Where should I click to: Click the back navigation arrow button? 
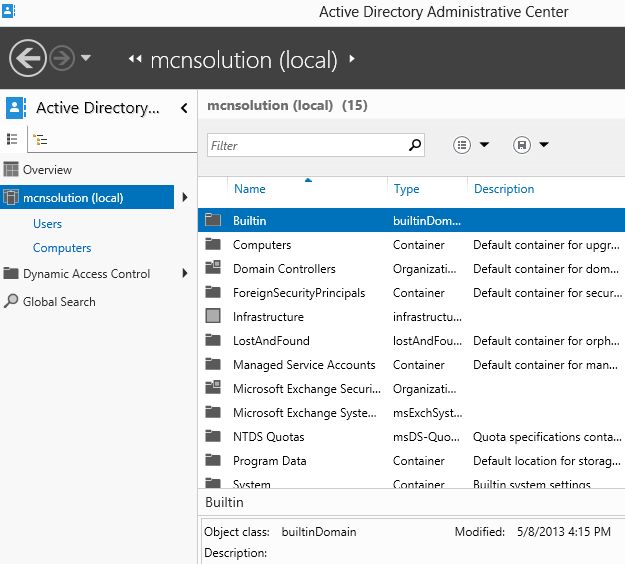tap(27, 59)
